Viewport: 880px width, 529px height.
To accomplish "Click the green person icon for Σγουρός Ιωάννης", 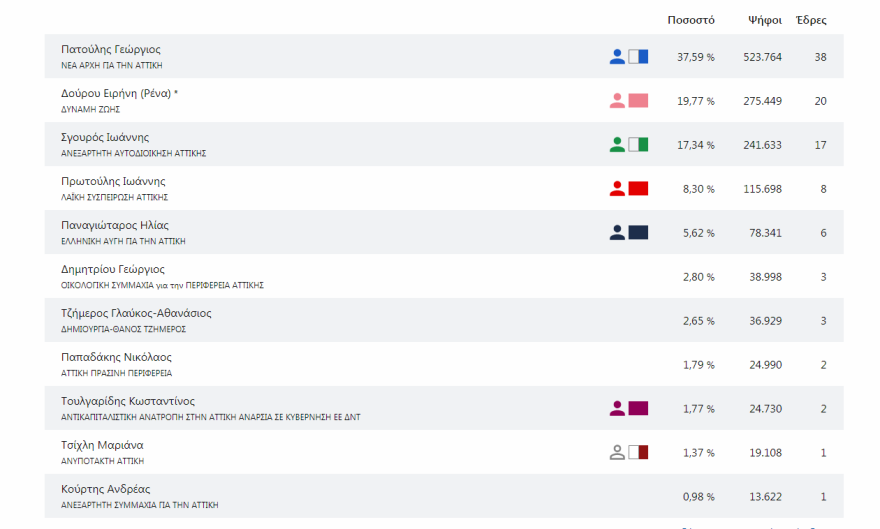I will [617, 145].
